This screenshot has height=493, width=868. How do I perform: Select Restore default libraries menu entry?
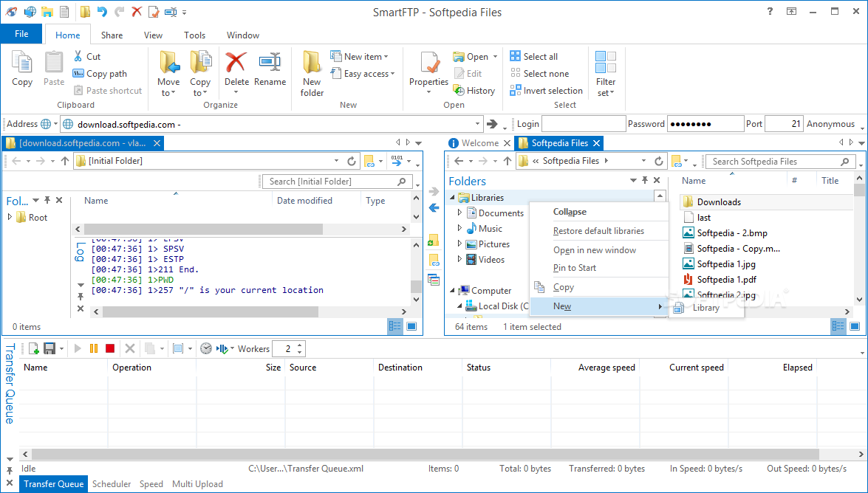tap(599, 231)
